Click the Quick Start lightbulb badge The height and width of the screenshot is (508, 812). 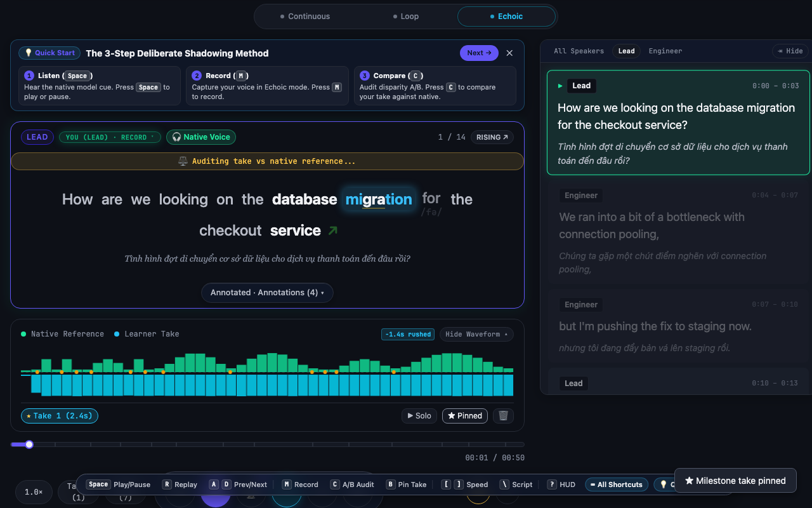point(49,53)
